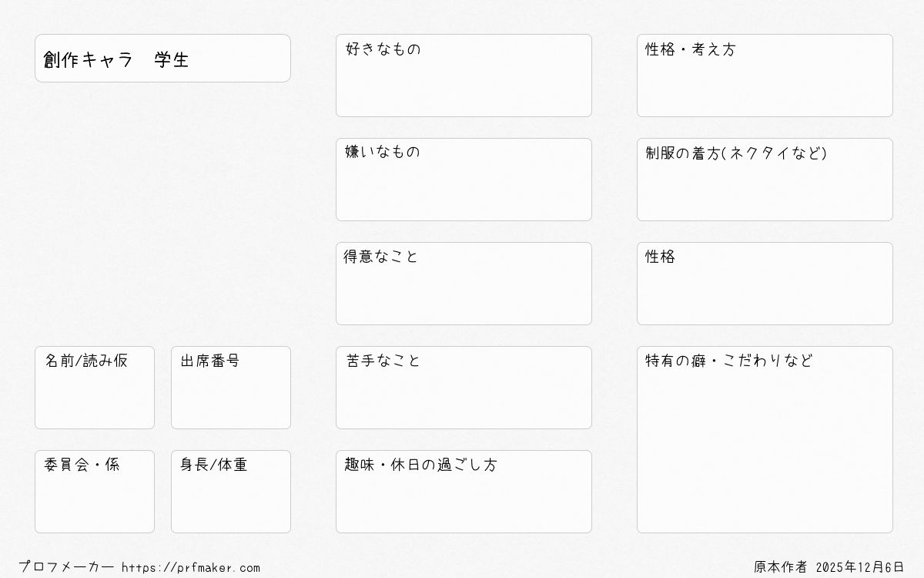Select the 身長/体重 field
This screenshot has height=578, width=924.
coord(231,492)
